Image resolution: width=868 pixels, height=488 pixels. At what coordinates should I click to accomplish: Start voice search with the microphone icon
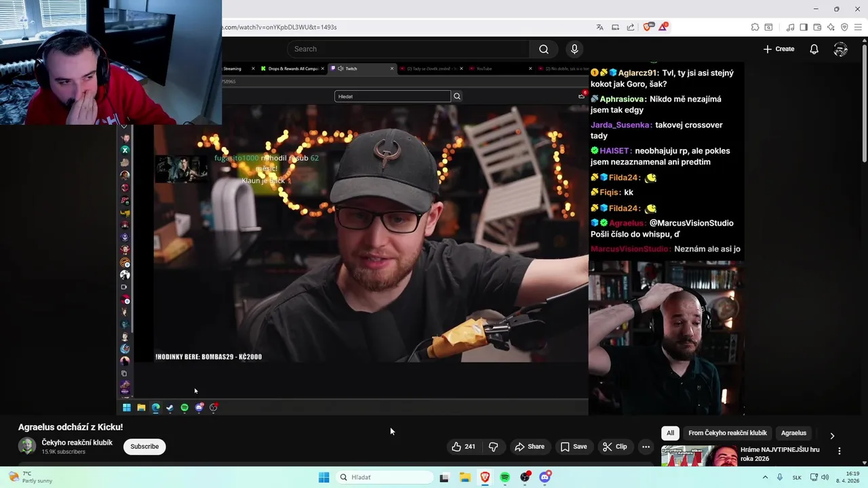point(574,49)
